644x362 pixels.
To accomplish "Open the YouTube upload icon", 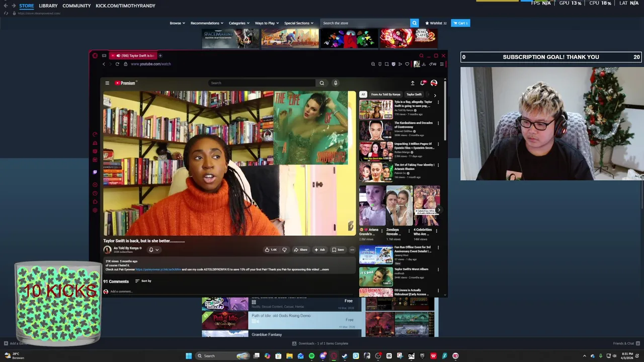I will click(x=413, y=83).
